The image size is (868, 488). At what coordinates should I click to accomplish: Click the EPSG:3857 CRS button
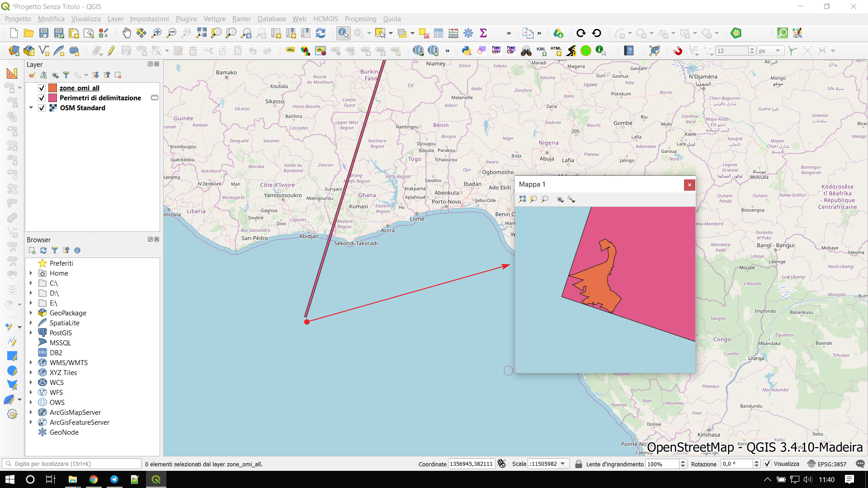[x=827, y=464]
